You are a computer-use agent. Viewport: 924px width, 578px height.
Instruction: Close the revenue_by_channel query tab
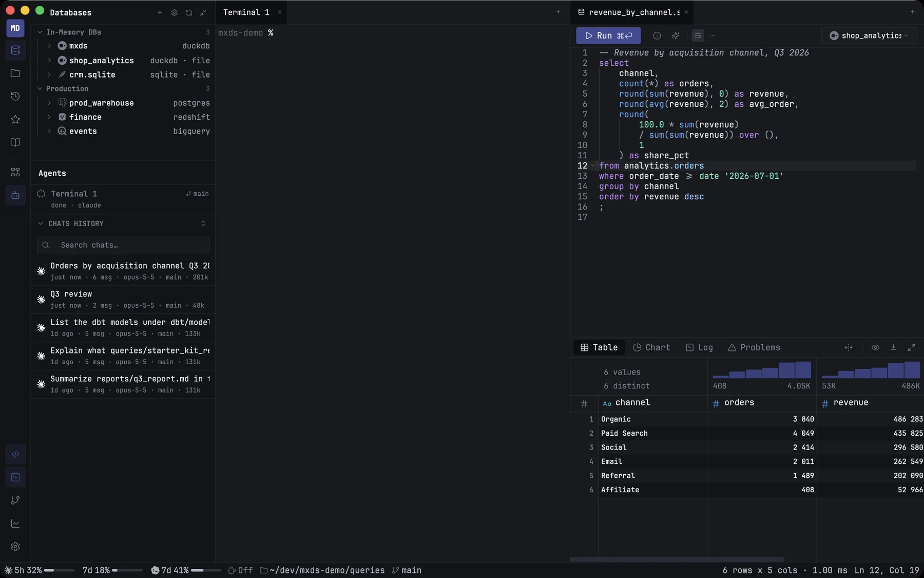click(x=686, y=12)
